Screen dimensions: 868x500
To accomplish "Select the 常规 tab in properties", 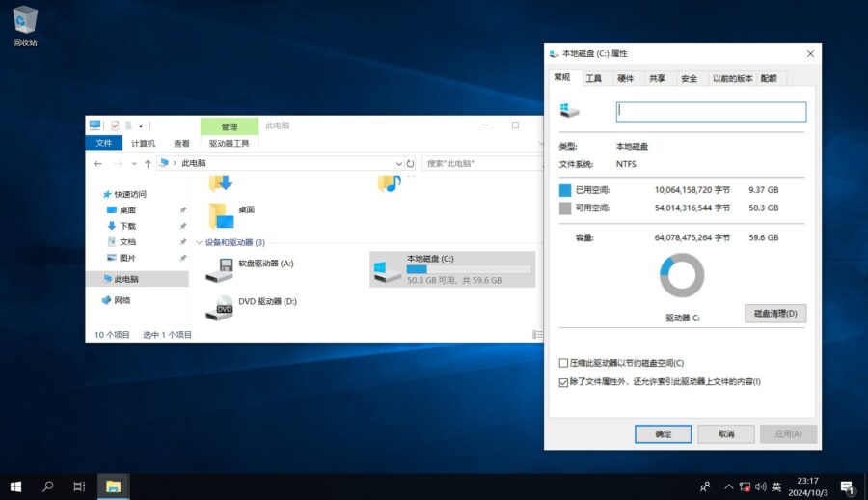I will 562,77.
